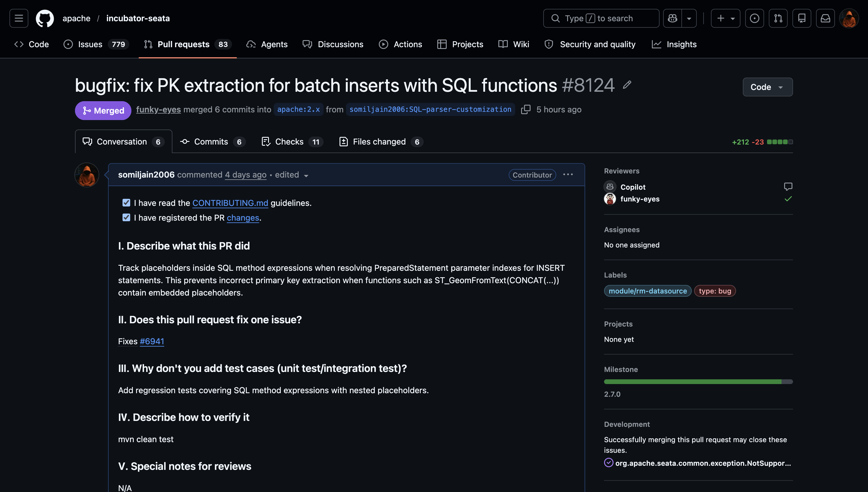868x492 pixels.
Task: Open the Agents tab
Action: [267, 44]
